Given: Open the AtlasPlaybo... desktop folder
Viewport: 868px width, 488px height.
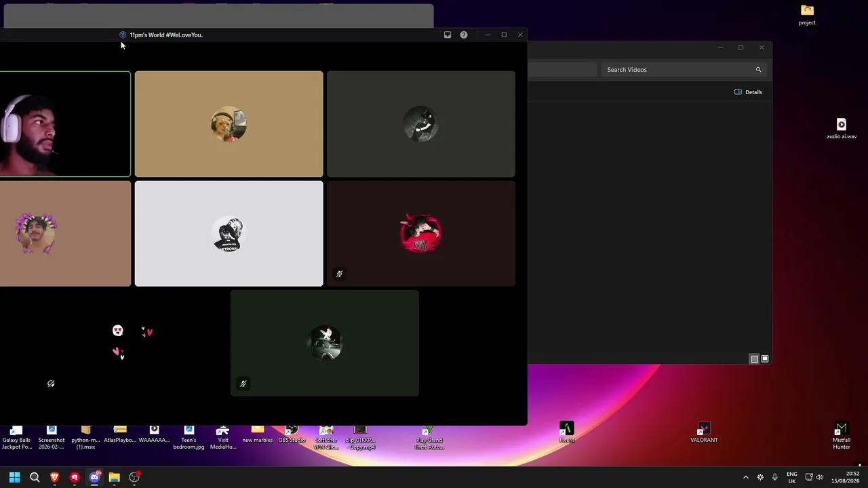Looking at the screenshot, I should [x=120, y=434].
